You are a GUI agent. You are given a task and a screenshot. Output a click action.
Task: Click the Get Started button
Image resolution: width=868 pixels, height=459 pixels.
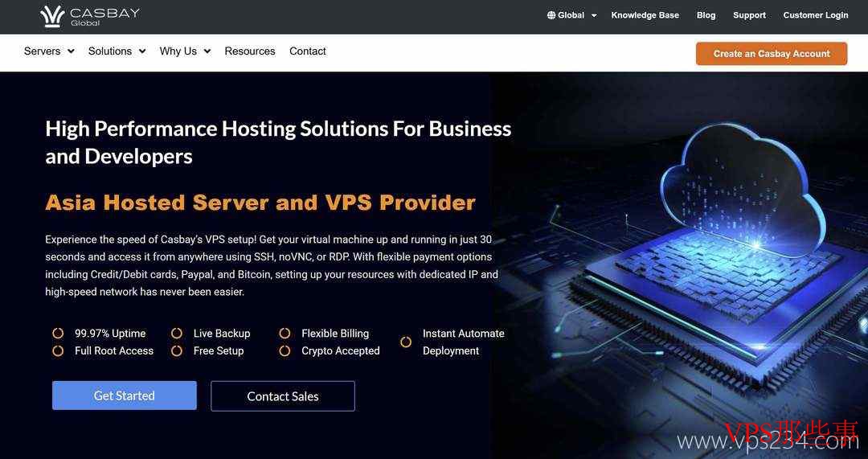(124, 395)
